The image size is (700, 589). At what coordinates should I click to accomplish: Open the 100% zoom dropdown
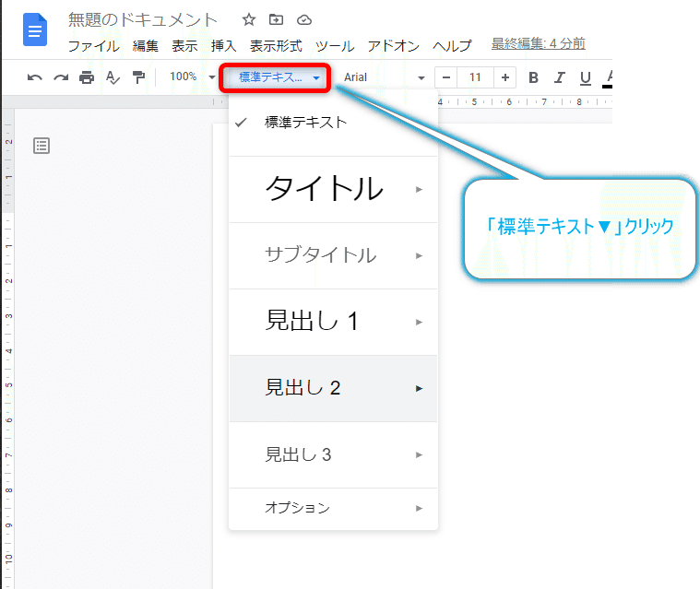click(193, 77)
